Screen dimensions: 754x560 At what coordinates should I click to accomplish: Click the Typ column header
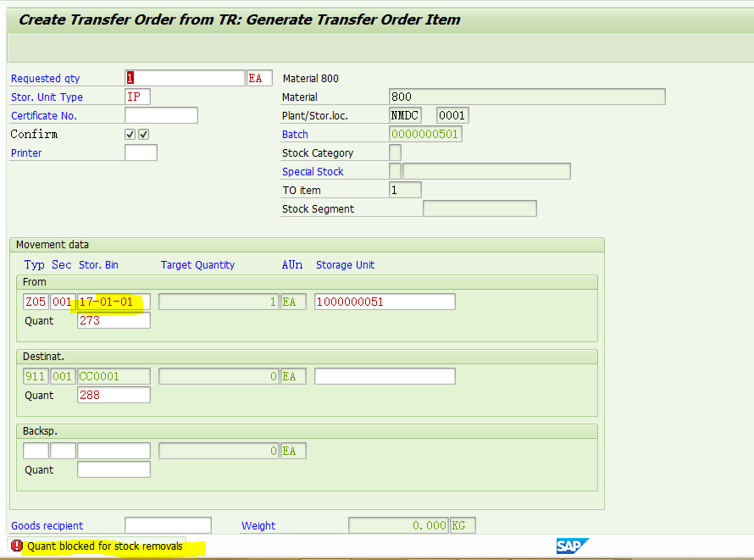(35, 265)
